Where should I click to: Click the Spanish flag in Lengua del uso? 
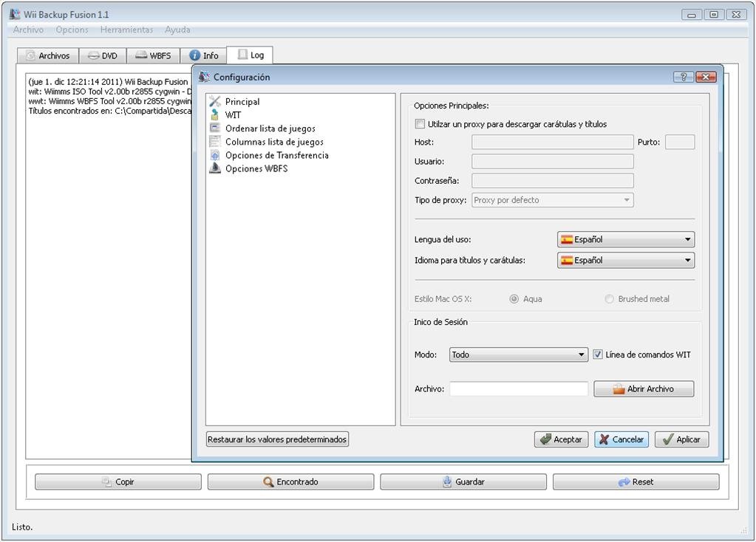pos(567,239)
